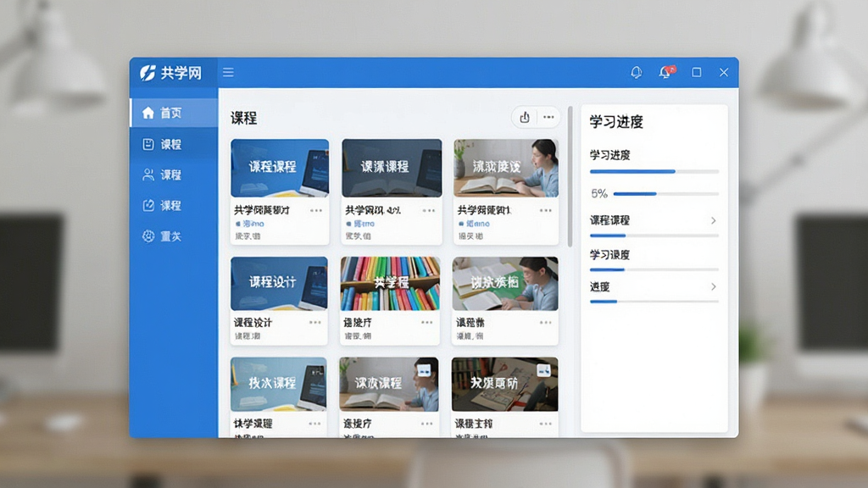Go to 首页 in the sidebar
Screen dimensions: 868x488
[173, 113]
